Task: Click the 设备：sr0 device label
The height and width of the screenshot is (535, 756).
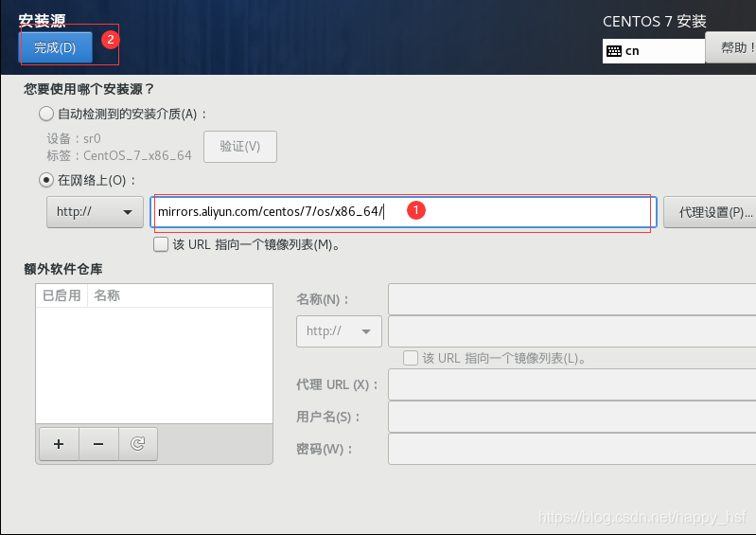Action: click(74, 139)
